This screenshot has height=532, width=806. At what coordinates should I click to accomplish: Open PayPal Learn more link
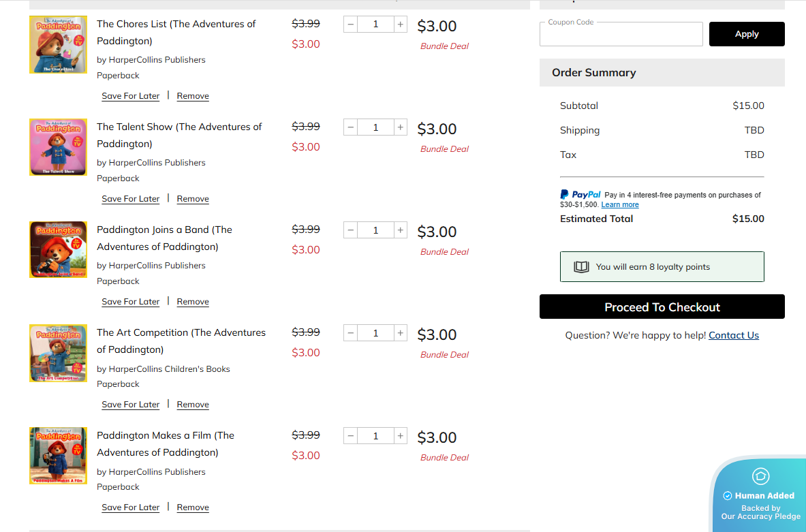620,204
